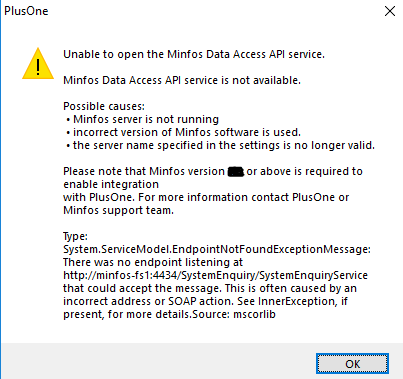Close the PlusOne dialog with X

pyautogui.click(x=390, y=11)
